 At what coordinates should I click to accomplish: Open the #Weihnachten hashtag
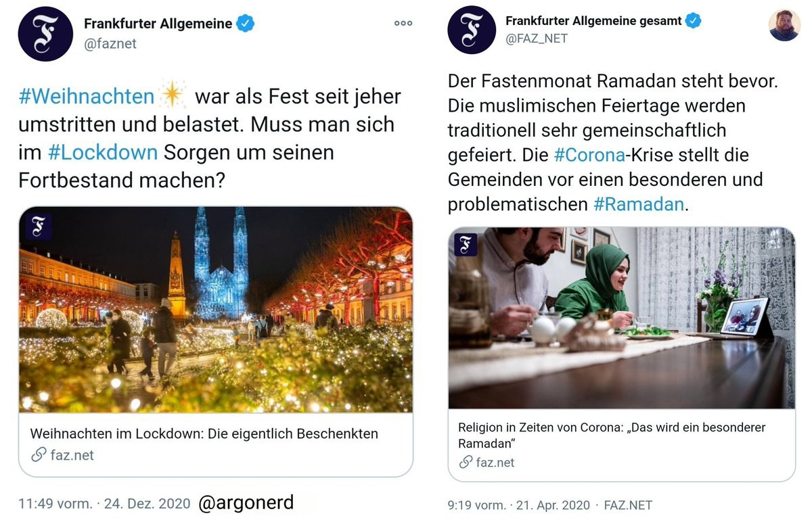87,97
